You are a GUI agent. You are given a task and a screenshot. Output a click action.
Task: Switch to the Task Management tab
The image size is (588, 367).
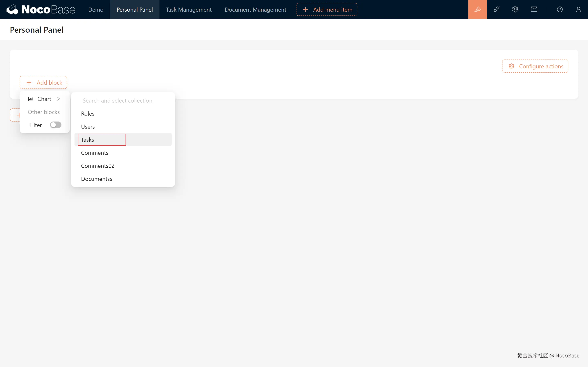click(189, 9)
